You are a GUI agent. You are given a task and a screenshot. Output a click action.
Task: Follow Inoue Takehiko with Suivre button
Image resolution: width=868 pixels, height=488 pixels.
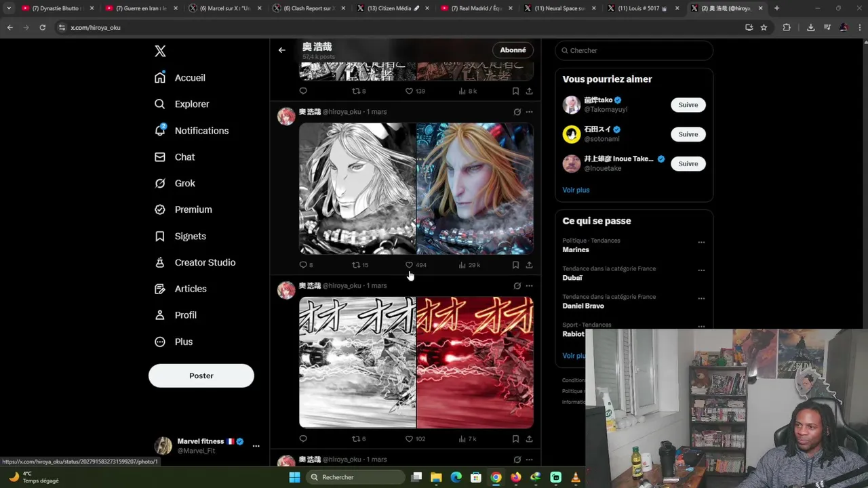(688, 163)
